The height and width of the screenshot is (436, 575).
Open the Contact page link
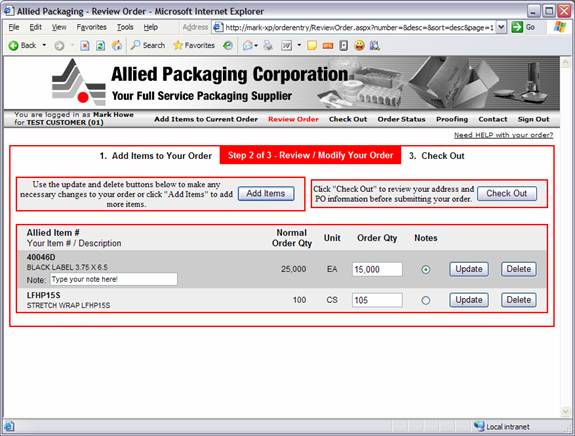tap(492, 119)
